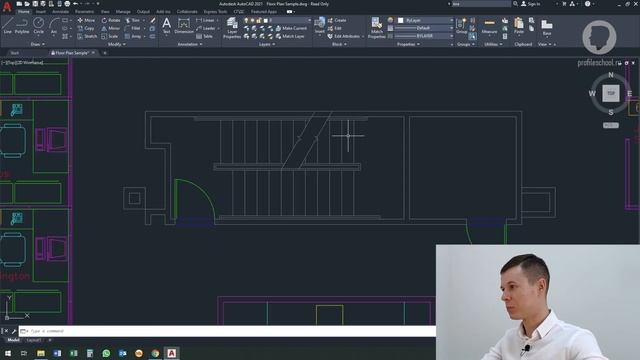Expand the Modify panel
640x360 pixels.
(x=116, y=44)
